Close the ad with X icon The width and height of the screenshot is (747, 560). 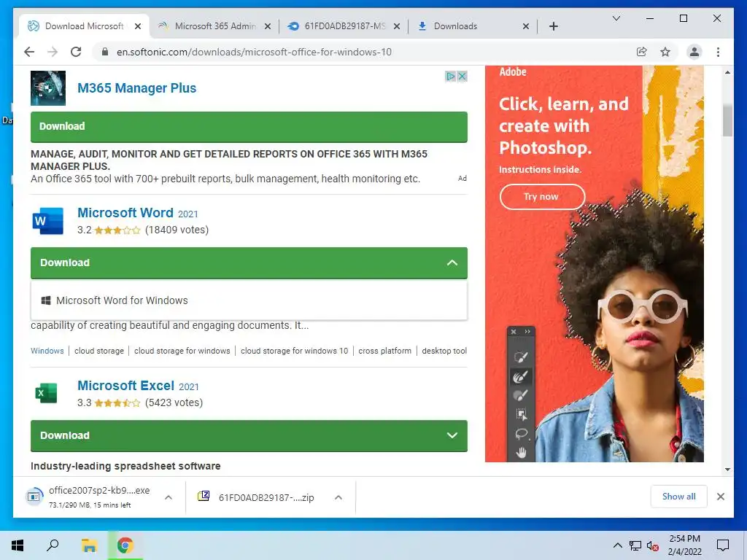pos(462,76)
